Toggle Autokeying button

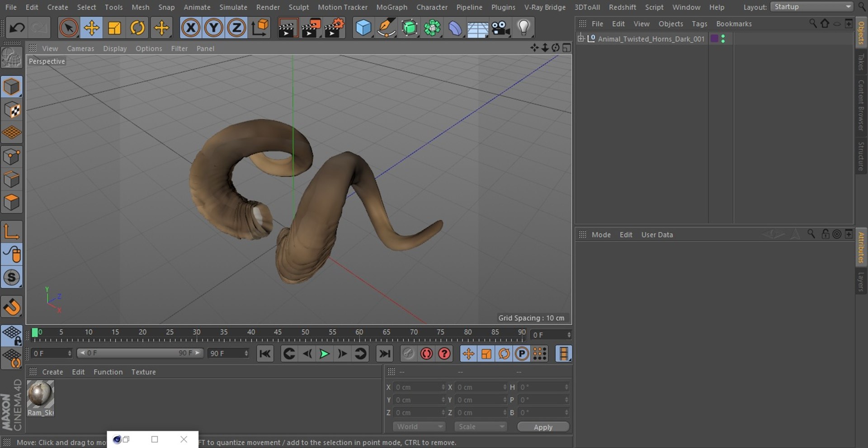click(x=426, y=354)
